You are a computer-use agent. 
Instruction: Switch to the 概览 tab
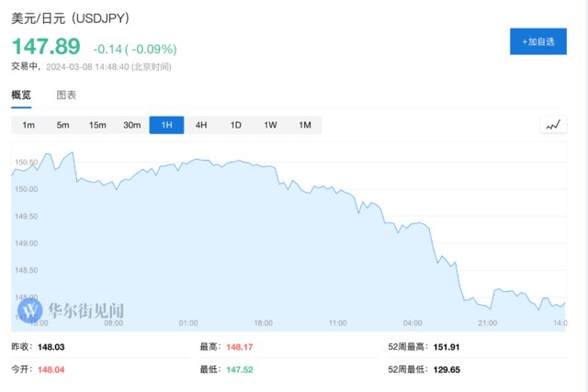click(x=21, y=95)
